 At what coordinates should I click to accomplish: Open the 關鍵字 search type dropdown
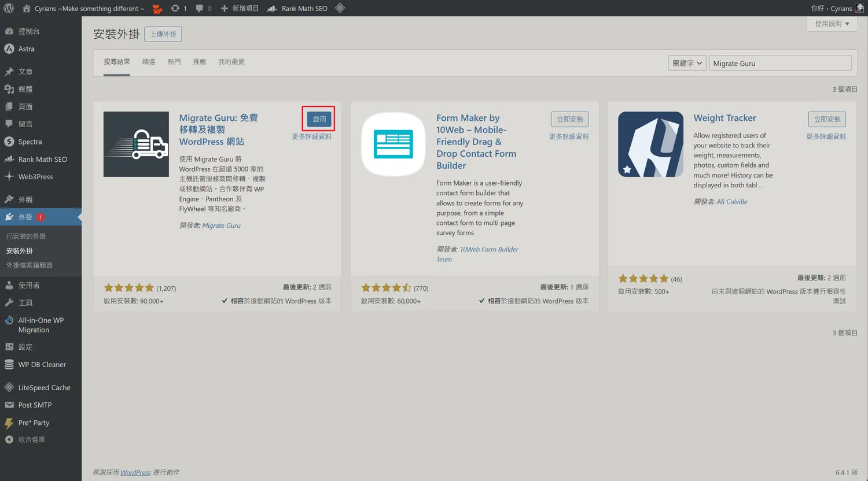tap(687, 63)
